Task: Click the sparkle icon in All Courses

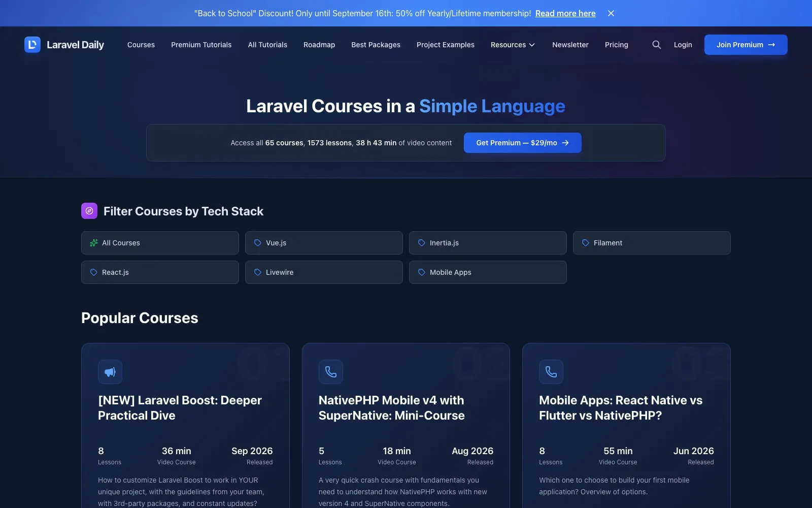Action: [94, 243]
